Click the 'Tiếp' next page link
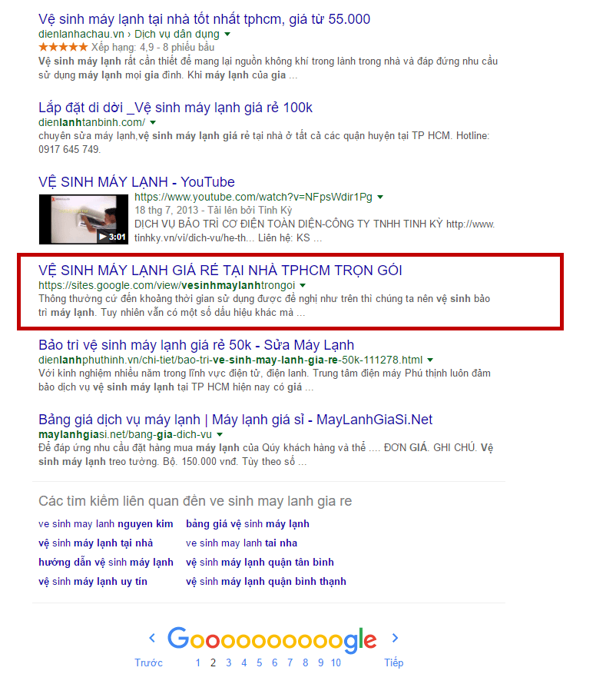 point(394,662)
